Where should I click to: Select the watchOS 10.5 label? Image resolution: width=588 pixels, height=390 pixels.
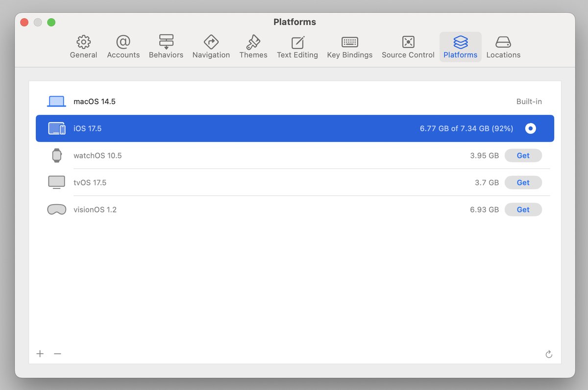point(98,156)
